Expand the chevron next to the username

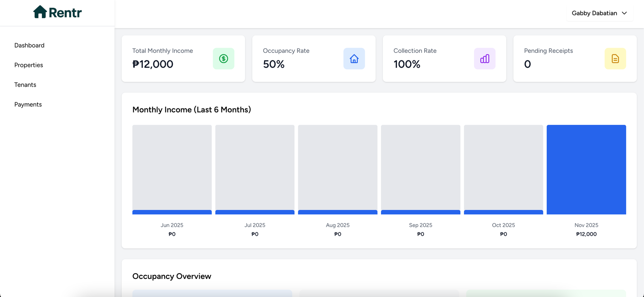(x=624, y=13)
